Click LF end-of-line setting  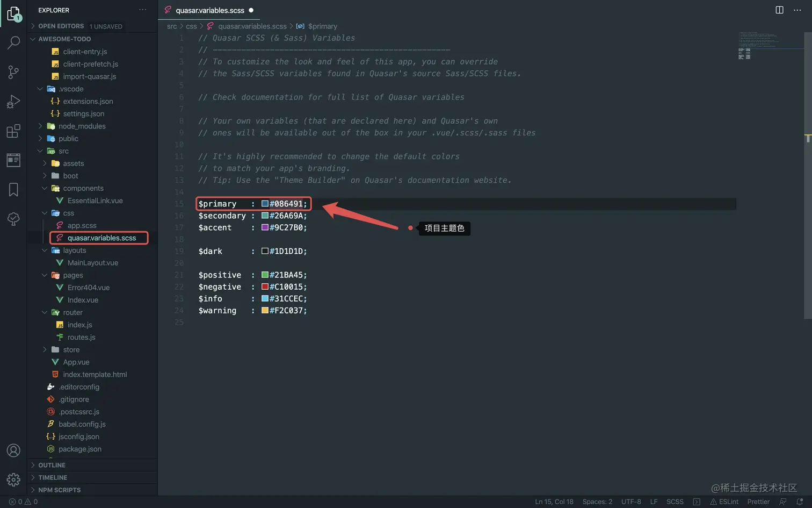pyautogui.click(x=654, y=502)
